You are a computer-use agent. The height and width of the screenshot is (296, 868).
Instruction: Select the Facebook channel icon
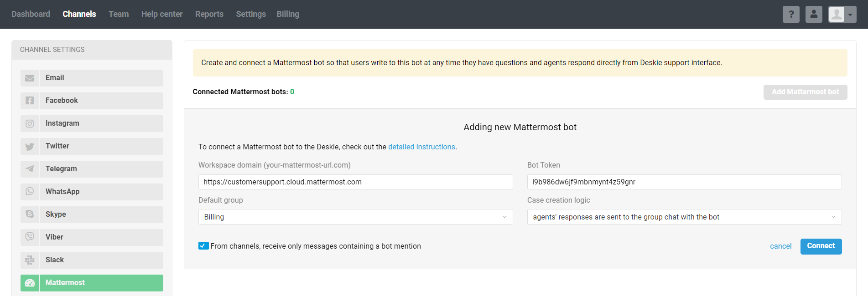pos(30,101)
